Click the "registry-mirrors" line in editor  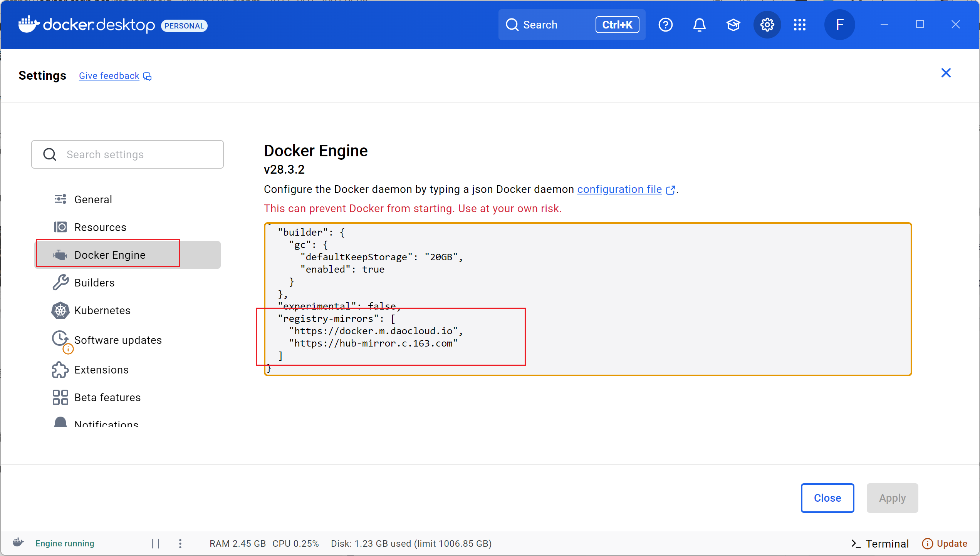pyautogui.click(x=336, y=318)
